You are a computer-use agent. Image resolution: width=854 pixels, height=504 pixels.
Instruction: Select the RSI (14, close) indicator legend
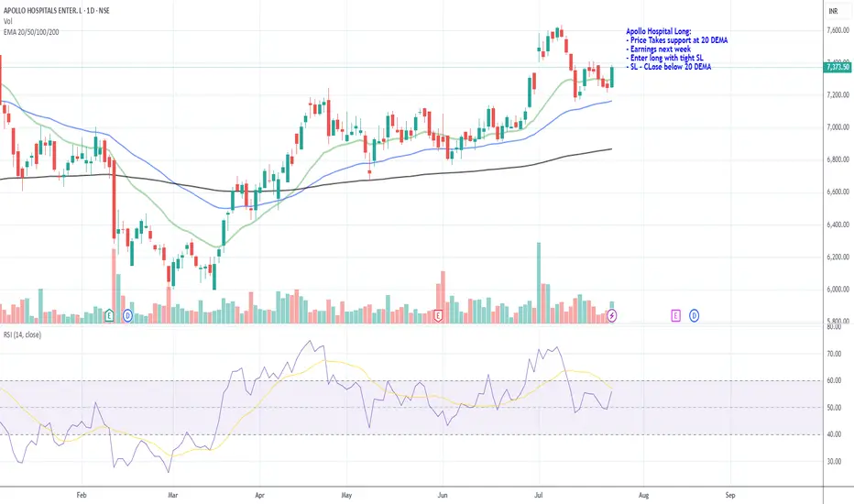[22, 334]
